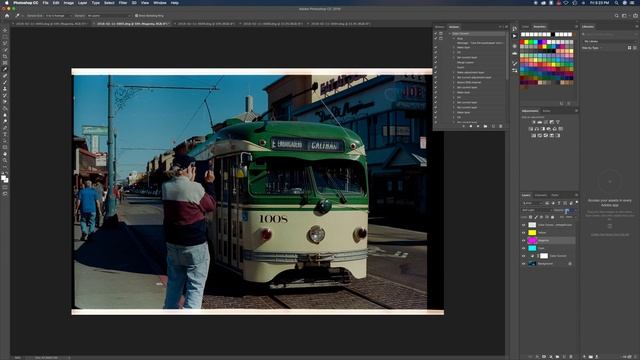The height and width of the screenshot is (360, 640).
Task: Click record button in Actions panel footer
Action: [x=471, y=126]
